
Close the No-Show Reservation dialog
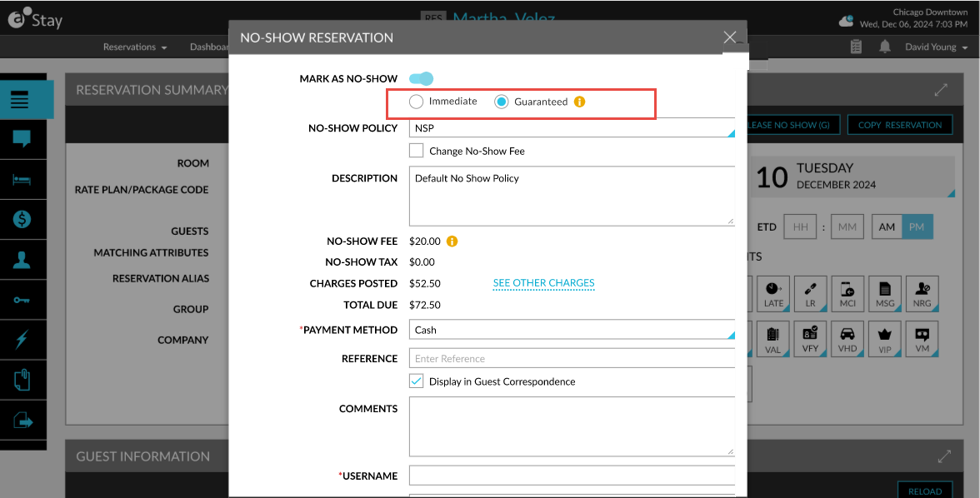(x=729, y=37)
